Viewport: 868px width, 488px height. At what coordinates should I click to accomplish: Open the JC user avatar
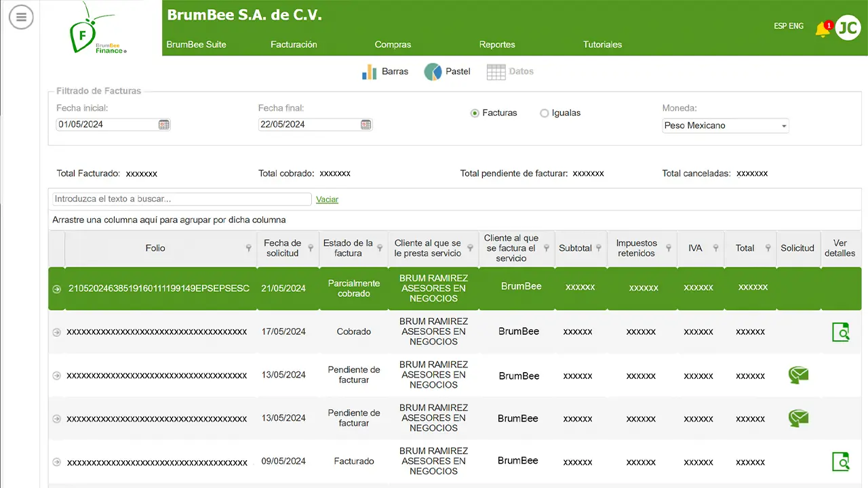coord(848,28)
